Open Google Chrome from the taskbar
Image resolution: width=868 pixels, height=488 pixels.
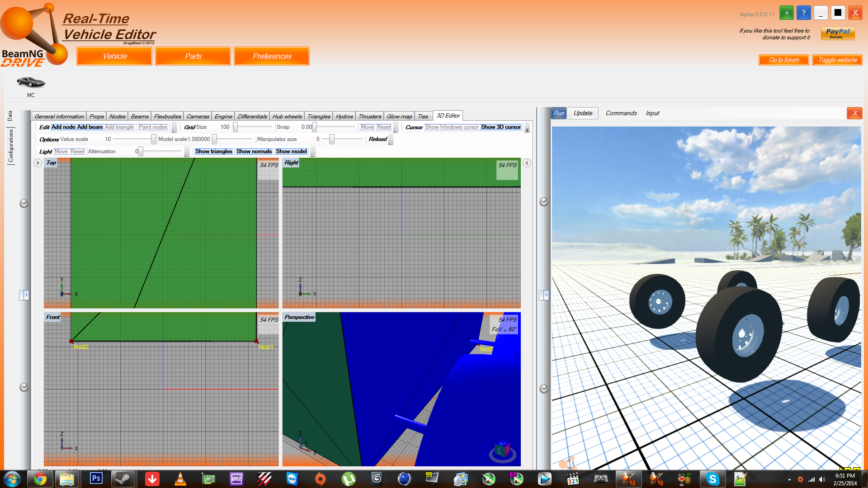tap(40, 479)
